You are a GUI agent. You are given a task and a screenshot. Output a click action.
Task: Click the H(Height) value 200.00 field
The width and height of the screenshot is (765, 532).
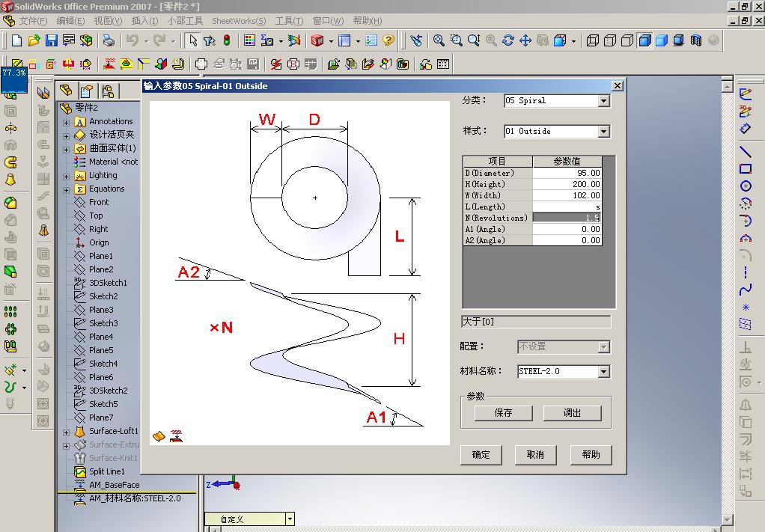pyautogui.click(x=567, y=184)
